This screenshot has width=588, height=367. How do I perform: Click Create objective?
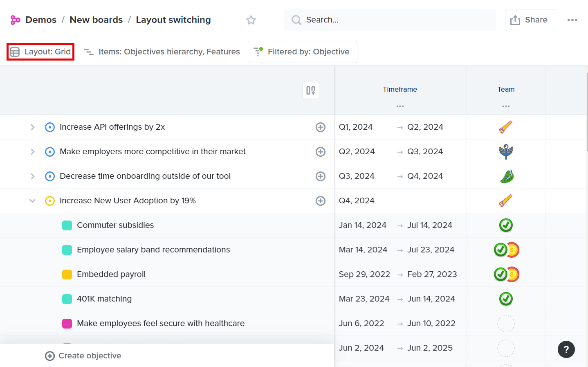[x=83, y=356]
